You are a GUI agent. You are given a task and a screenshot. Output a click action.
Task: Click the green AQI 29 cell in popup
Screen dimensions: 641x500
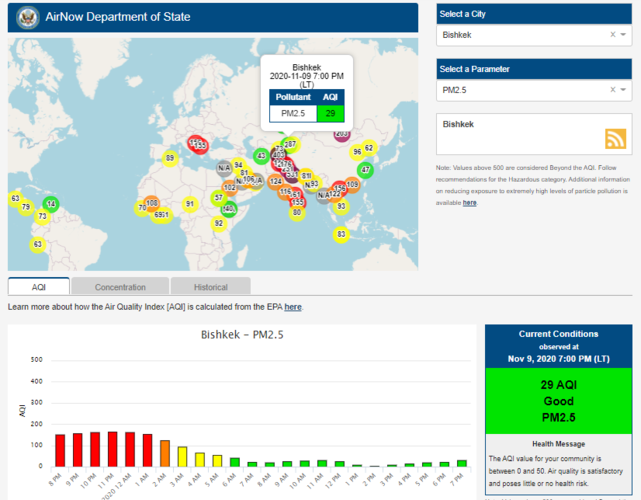pyautogui.click(x=329, y=114)
